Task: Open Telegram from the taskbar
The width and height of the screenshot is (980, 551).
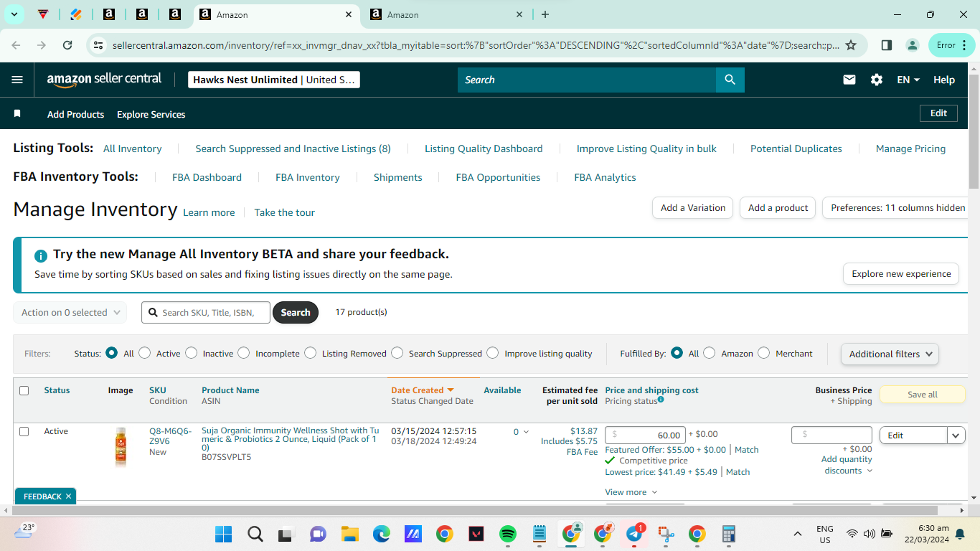Action: [634, 534]
